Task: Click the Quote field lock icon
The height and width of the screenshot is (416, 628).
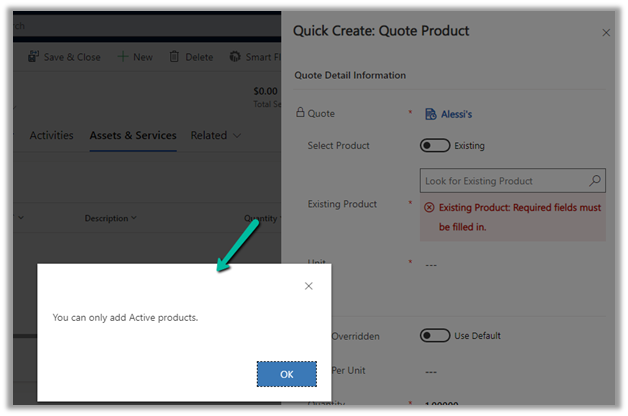Action: click(300, 112)
